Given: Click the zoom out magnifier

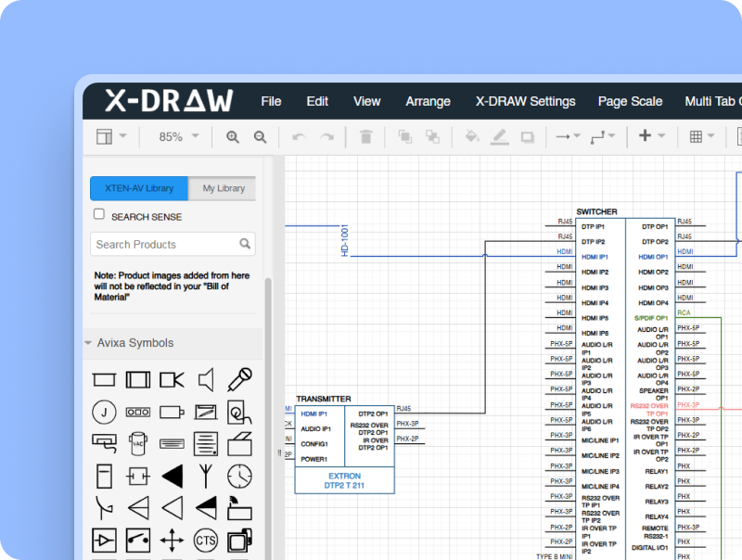Looking at the screenshot, I should (260, 136).
